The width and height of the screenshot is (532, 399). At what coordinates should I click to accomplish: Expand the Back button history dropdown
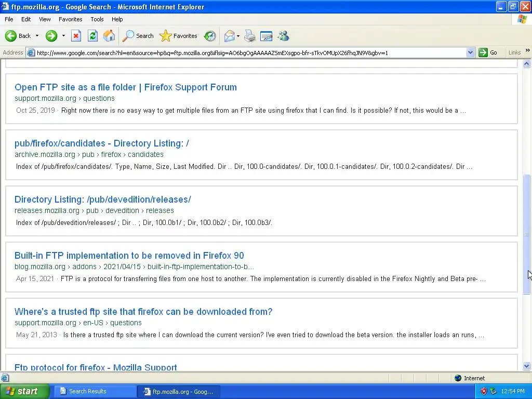(x=37, y=36)
